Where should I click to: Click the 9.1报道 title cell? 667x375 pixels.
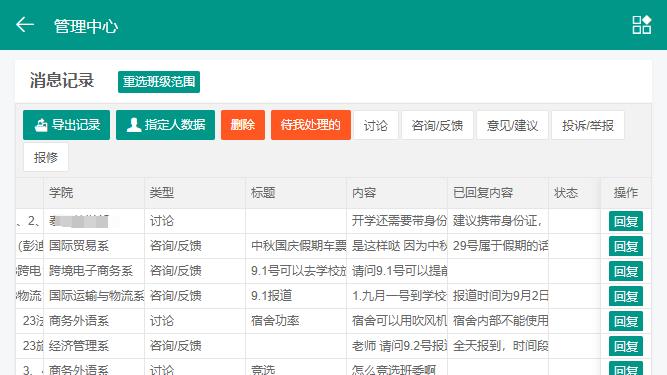click(x=296, y=296)
